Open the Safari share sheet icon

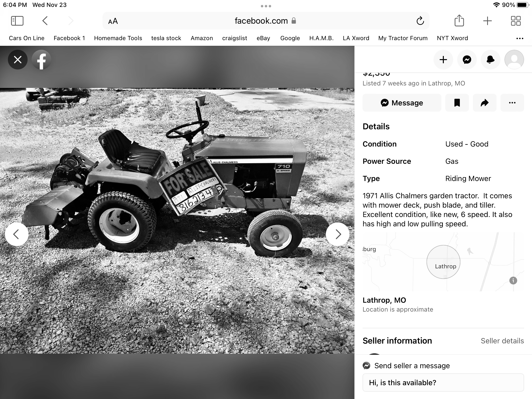pyautogui.click(x=459, y=20)
